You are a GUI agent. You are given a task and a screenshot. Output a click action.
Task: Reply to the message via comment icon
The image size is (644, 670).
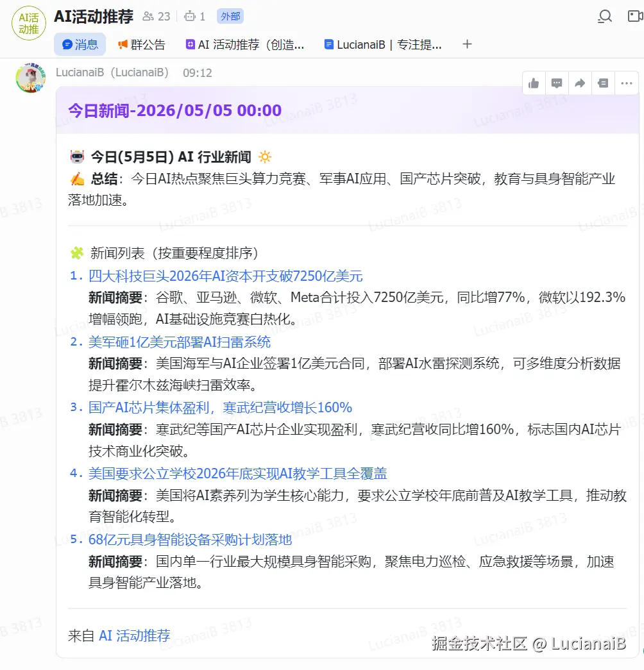557,83
